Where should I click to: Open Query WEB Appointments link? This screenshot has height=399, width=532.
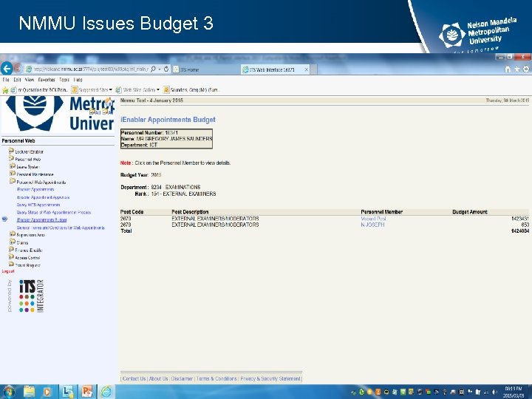pyautogui.click(x=38, y=205)
